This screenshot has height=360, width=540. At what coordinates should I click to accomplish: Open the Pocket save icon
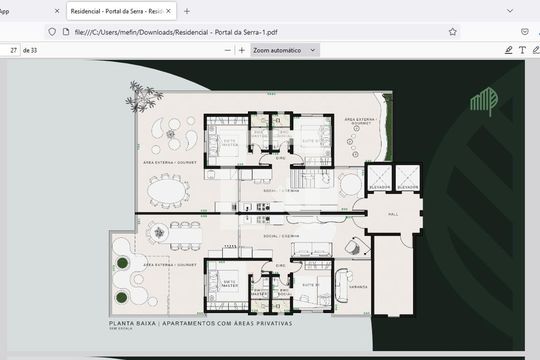click(525, 32)
